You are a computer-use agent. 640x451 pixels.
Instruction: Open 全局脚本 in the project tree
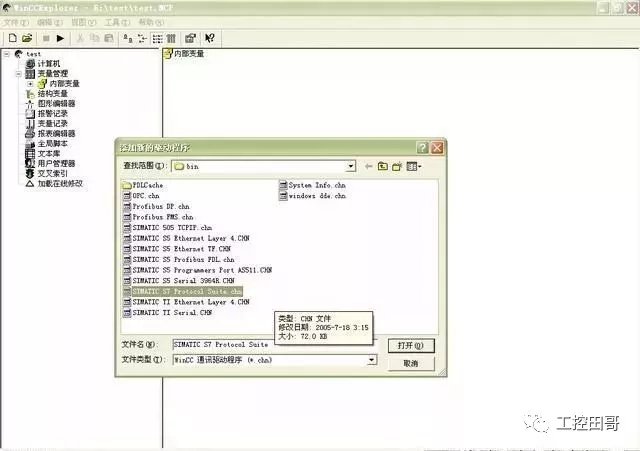[53, 144]
